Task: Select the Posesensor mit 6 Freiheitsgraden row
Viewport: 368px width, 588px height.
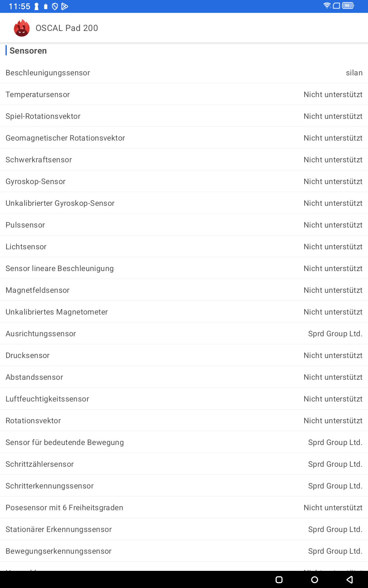Action: 184,507
